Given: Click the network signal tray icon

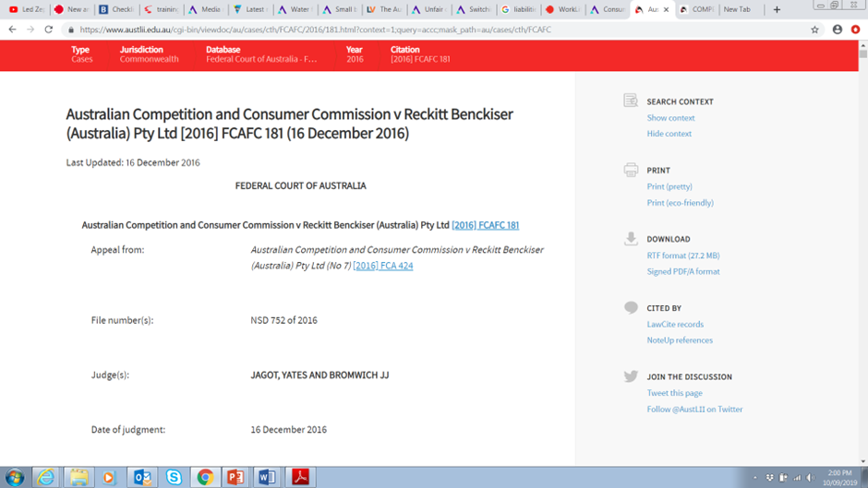Looking at the screenshot, I should (797, 478).
